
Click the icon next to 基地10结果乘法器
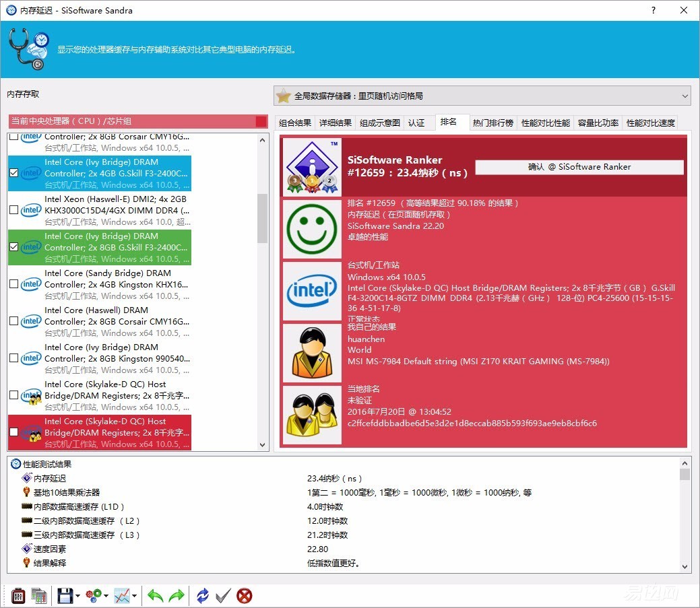tap(27, 492)
